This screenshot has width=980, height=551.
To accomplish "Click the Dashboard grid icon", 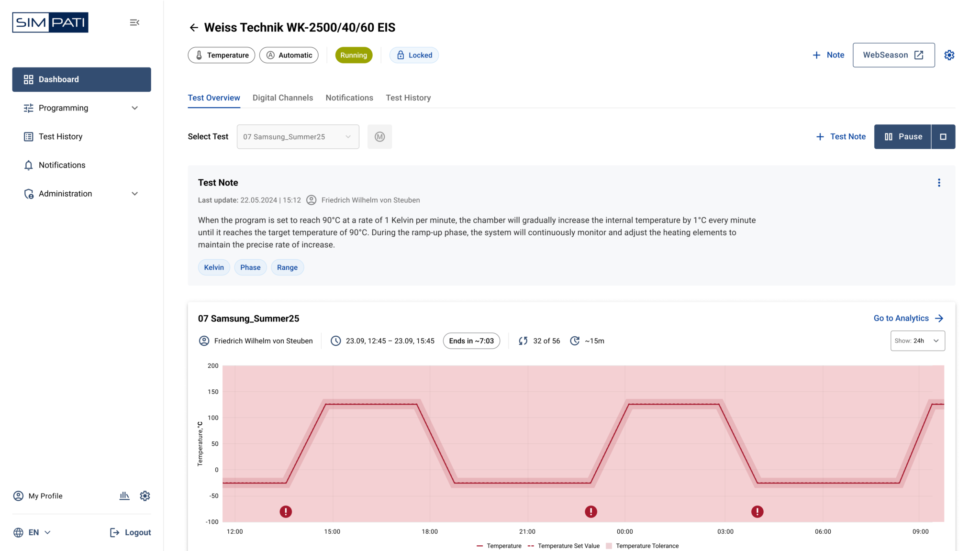I will click(x=29, y=79).
